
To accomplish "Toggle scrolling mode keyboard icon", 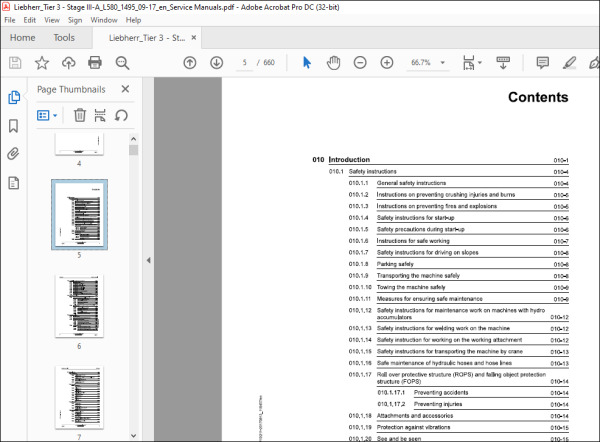I will point(503,62).
